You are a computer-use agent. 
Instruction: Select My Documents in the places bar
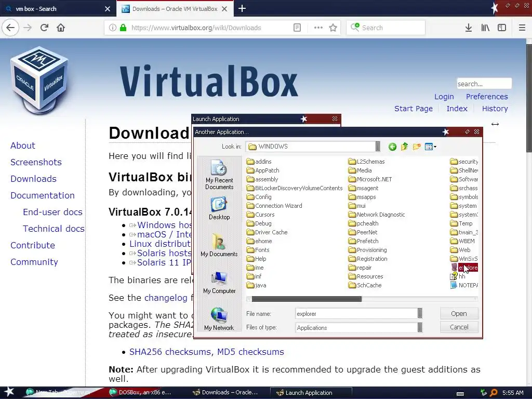click(219, 245)
